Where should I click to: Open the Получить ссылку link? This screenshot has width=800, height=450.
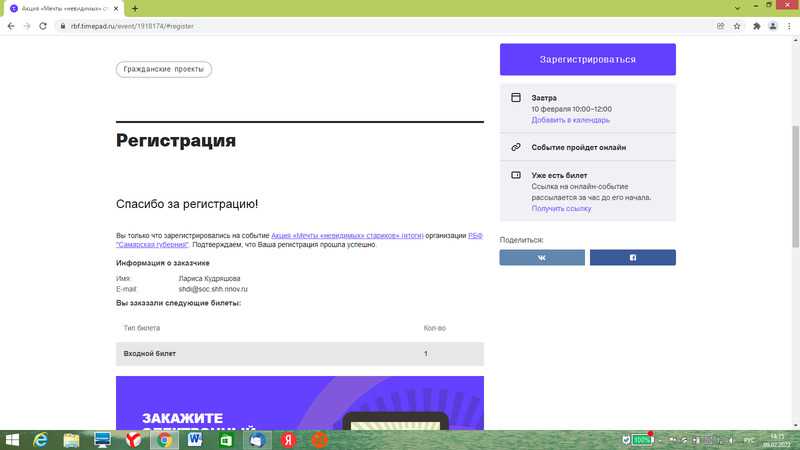pos(561,208)
